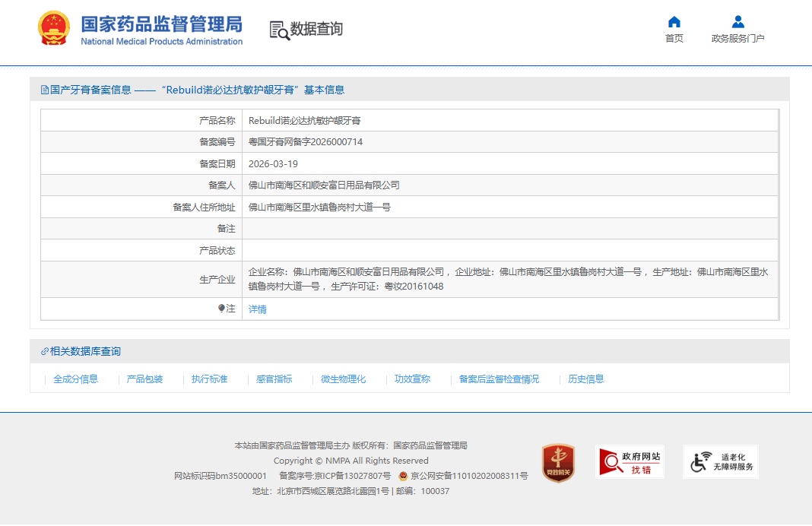Click the 备案日期 row label
The height and width of the screenshot is (526, 812).
(x=217, y=164)
